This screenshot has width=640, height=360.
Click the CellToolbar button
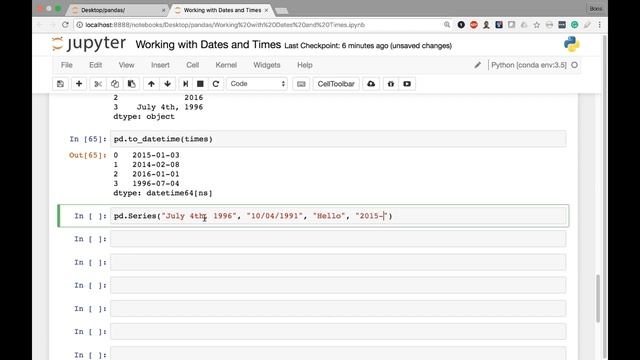(336, 84)
